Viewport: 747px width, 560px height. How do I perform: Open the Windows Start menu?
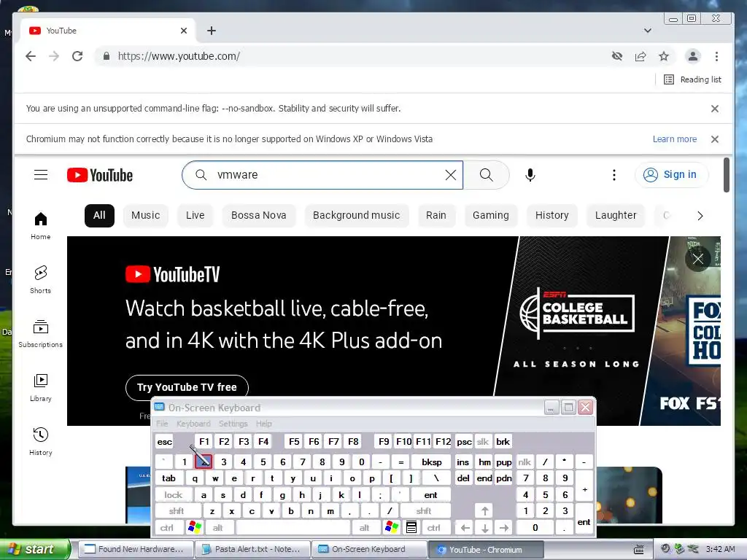tap(35, 549)
